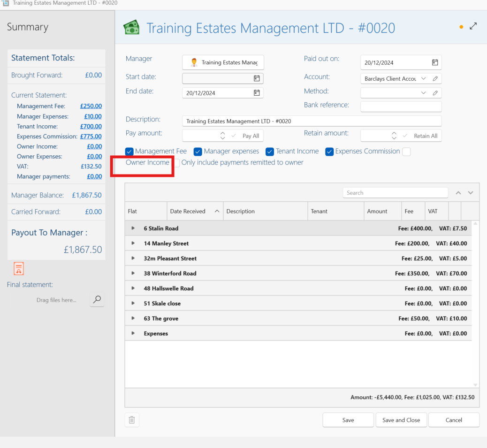Click the Bank reference input field
The image size is (487, 448).
401,106
